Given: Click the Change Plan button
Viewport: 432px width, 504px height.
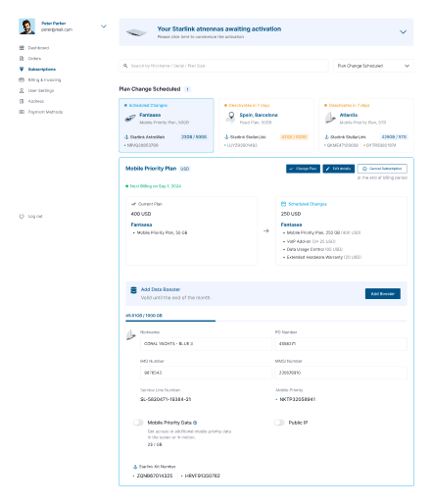Looking at the screenshot, I should [303, 169].
